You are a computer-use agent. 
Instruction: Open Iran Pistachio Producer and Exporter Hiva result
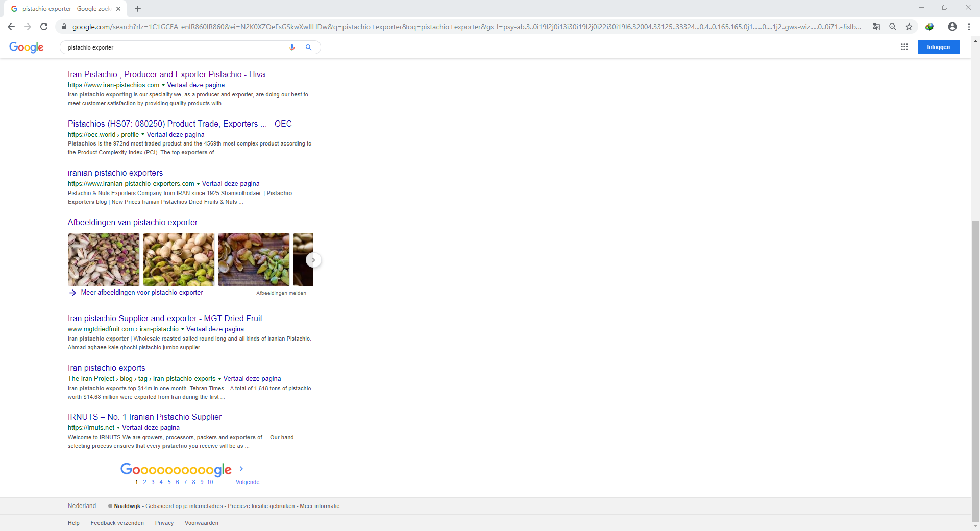pyautogui.click(x=166, y=75)
